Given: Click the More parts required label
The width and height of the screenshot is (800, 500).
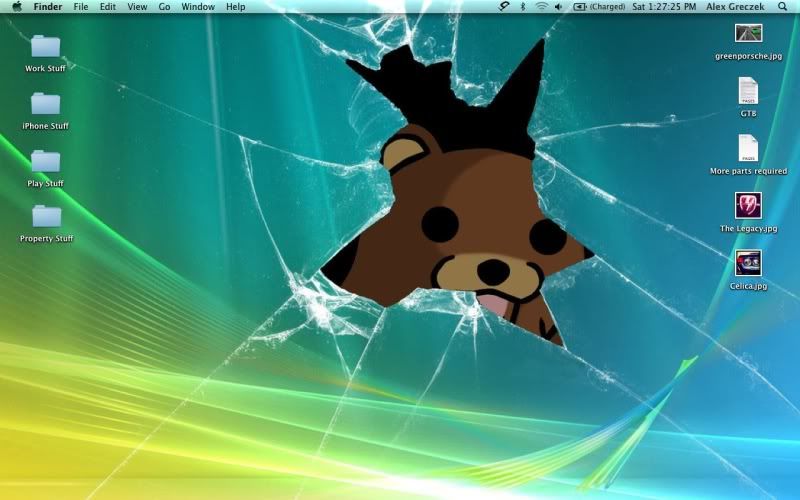Looking at the screenshot, I should click(748, 171).
